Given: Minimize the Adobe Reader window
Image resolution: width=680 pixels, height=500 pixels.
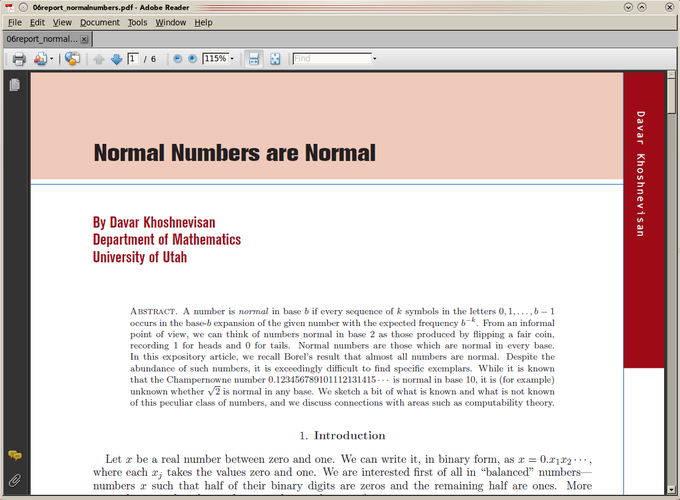Looking at the screenshot, I should 628,7.
